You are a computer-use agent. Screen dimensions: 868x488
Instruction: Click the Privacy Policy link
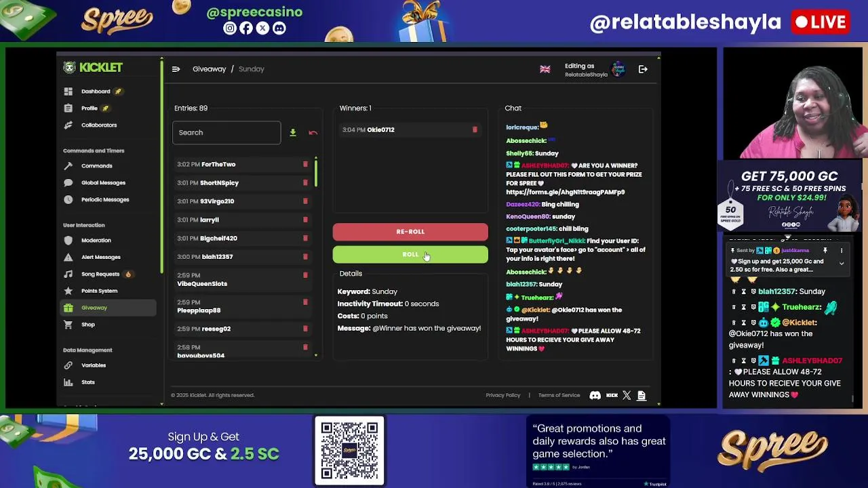click(503, 395)
